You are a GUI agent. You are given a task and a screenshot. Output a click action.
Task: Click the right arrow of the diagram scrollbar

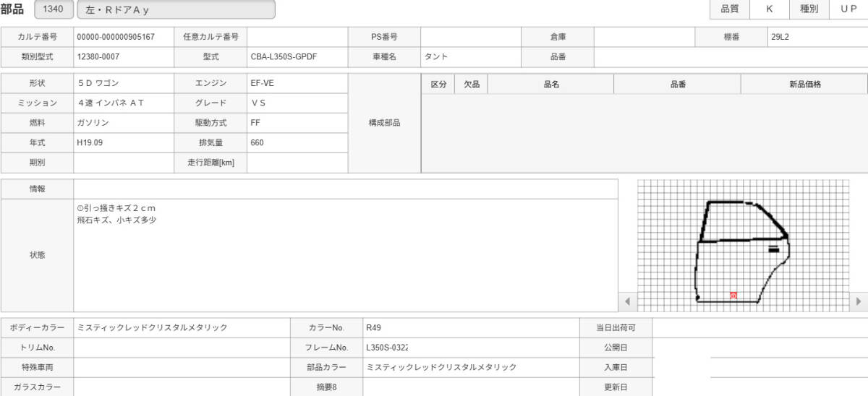pos(859,301)
